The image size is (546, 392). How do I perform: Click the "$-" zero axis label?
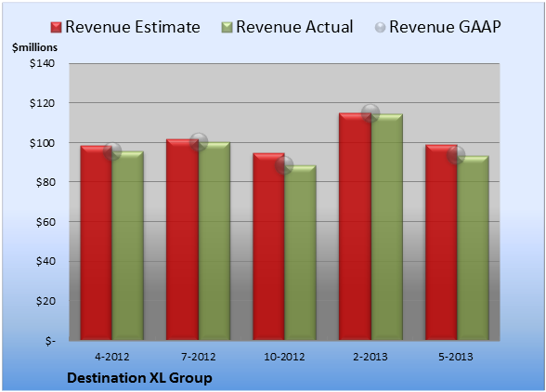click(50, 341)
